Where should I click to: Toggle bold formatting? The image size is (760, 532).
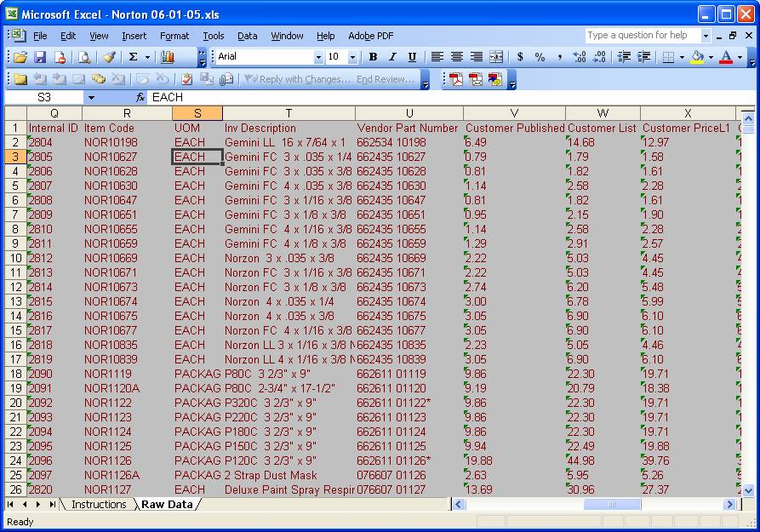(373, 57)
